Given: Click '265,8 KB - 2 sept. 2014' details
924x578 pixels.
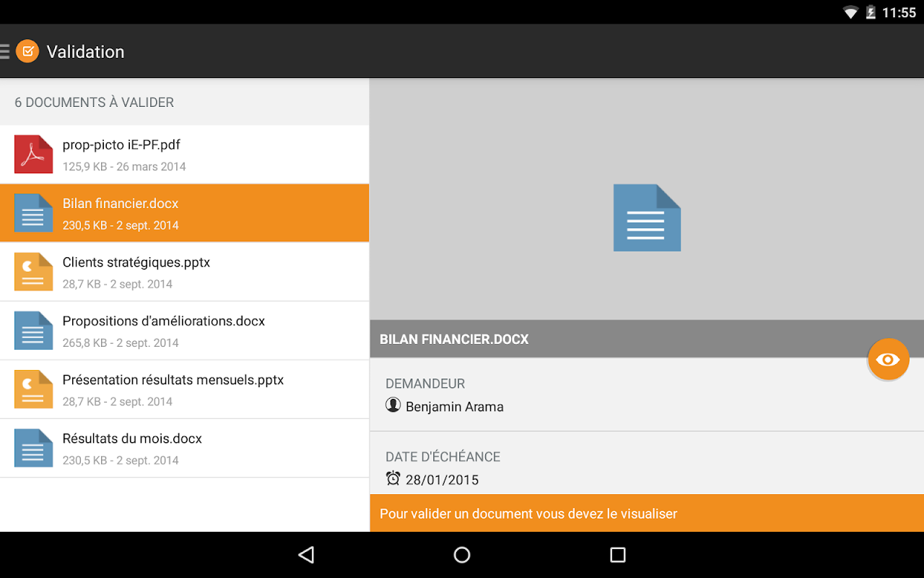Looking at the screenshot, I should point(121,343).
